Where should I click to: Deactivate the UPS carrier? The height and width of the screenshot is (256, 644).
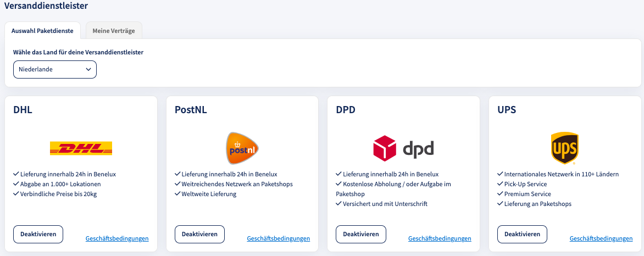pyautogui.click(x=522, y=234)
